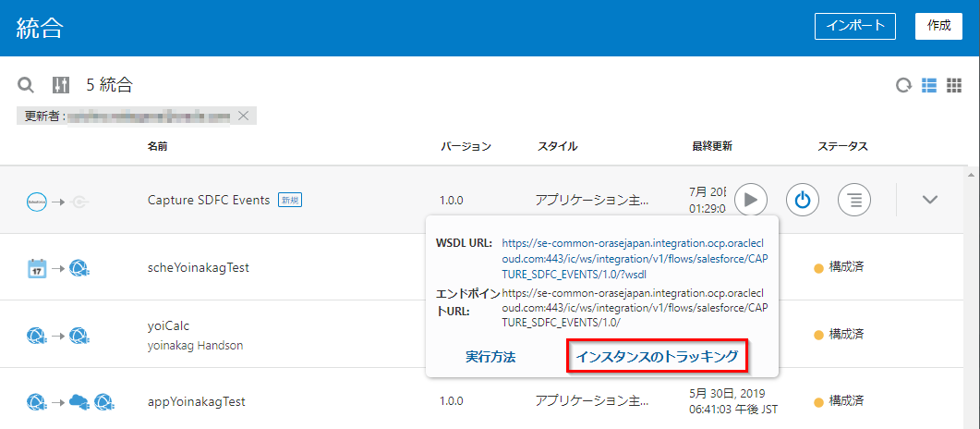The width and height of the screenshot is (980, 429).
Task: Open hamburger actions menu for Capture SDFC Events
Action: [x=854, y=200]
